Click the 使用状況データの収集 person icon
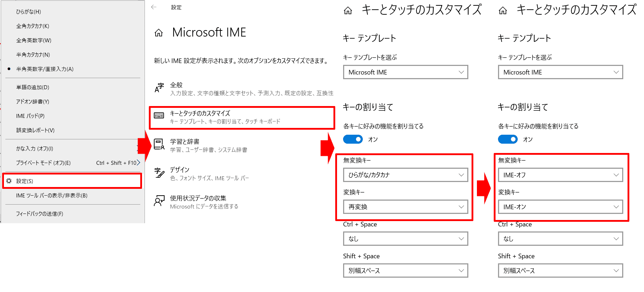The height and width of the screenshot is (292, 644). 159,201
